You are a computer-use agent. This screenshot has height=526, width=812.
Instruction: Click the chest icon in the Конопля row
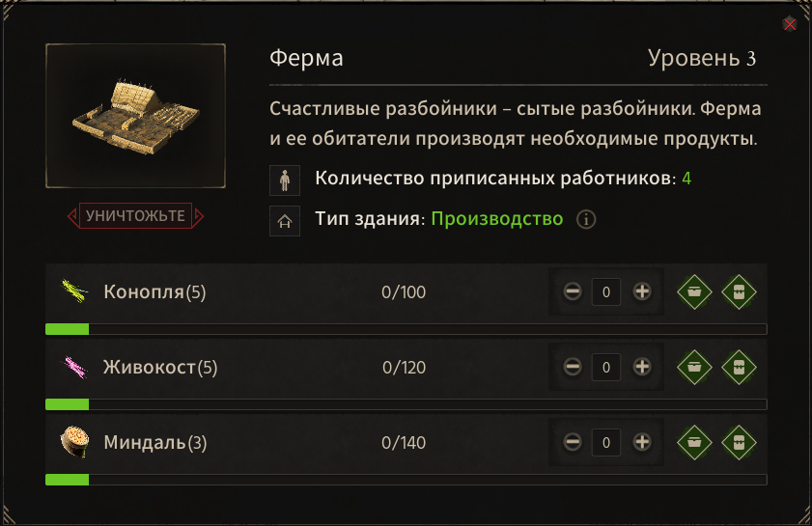[x=739, y=292]
